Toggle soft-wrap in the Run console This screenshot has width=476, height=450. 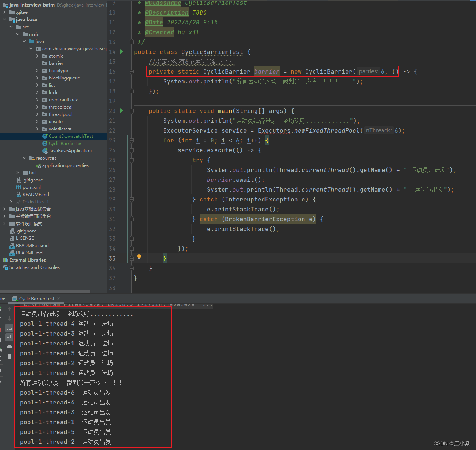click(9, 328)
